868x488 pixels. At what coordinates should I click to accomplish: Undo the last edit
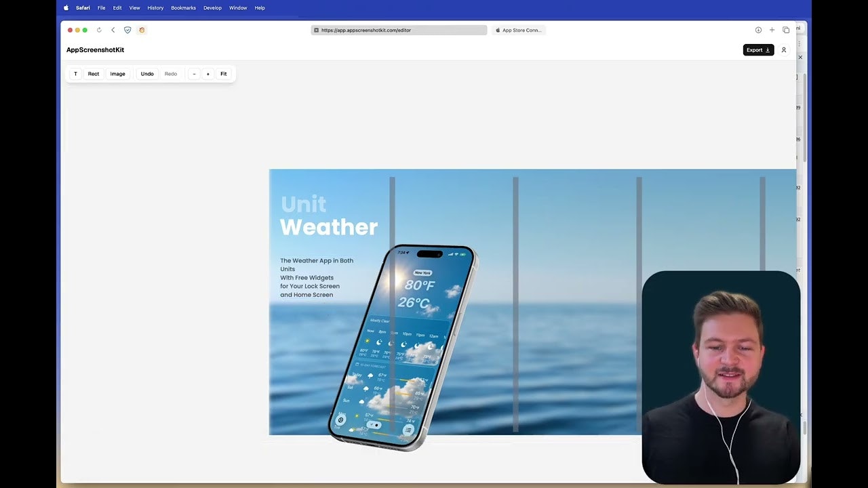147,73
